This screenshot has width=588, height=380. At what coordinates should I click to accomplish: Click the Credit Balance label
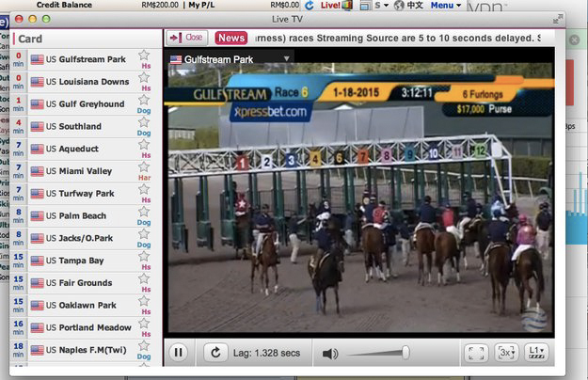[64, 5]
